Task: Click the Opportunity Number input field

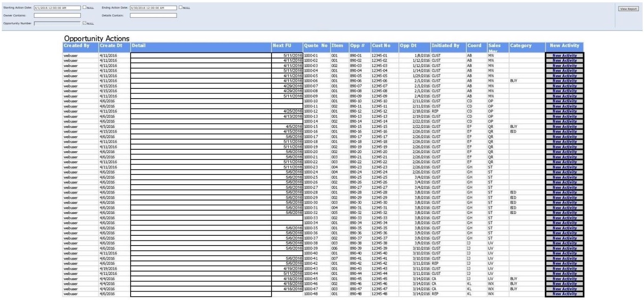Action: 57,22
